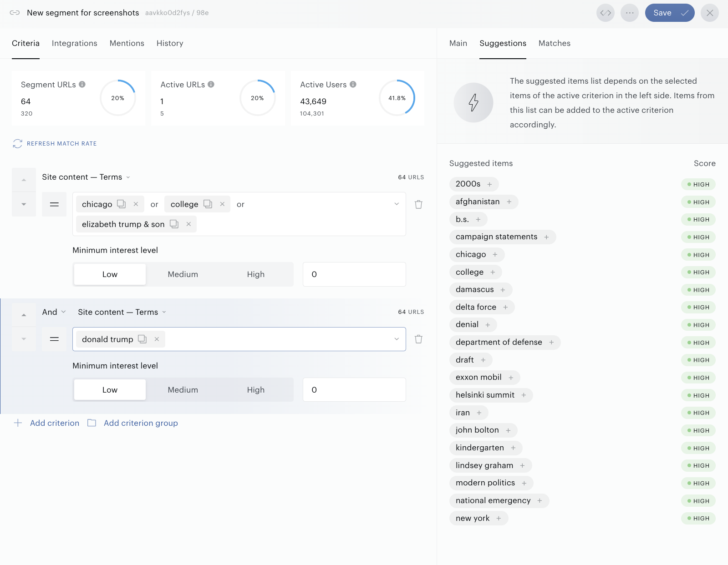The image size is (728, 565).
Task: Click Add criterion group link
Action: pos(141,423)
